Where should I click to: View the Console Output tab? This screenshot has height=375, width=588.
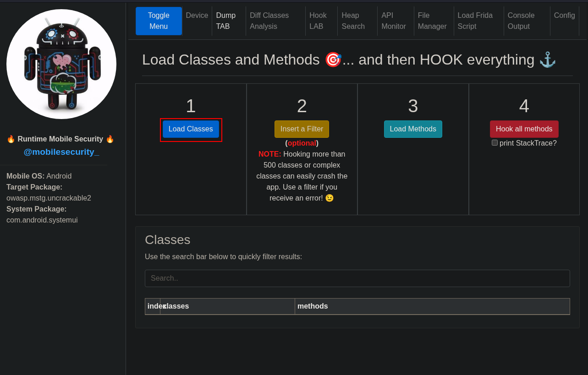tap(521, 21)
